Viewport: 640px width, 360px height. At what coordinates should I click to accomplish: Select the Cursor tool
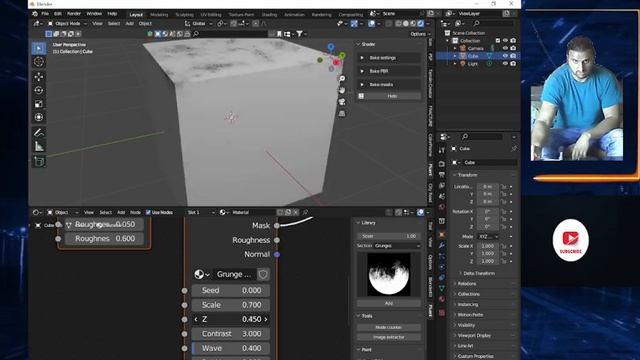[x=39, y=62]
